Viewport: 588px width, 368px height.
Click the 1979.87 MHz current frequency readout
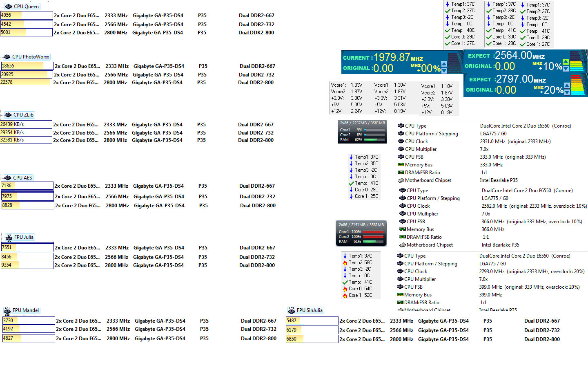399,58
